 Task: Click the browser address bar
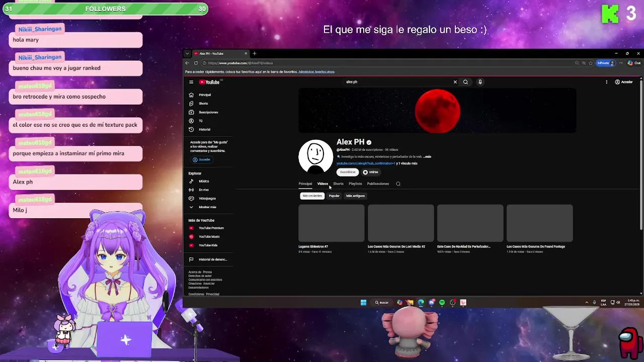(x=387, y=63)
